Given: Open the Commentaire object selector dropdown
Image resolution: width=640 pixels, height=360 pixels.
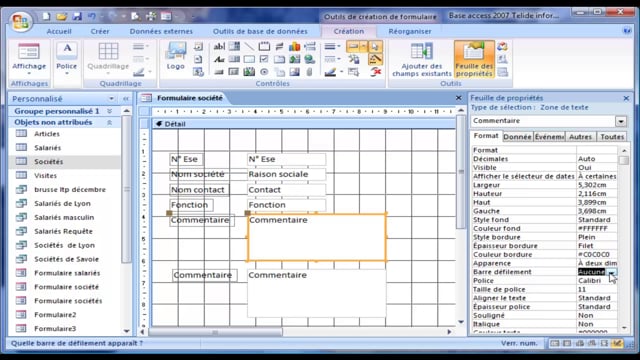Looking at the screenshot, I should pos(621,121).
